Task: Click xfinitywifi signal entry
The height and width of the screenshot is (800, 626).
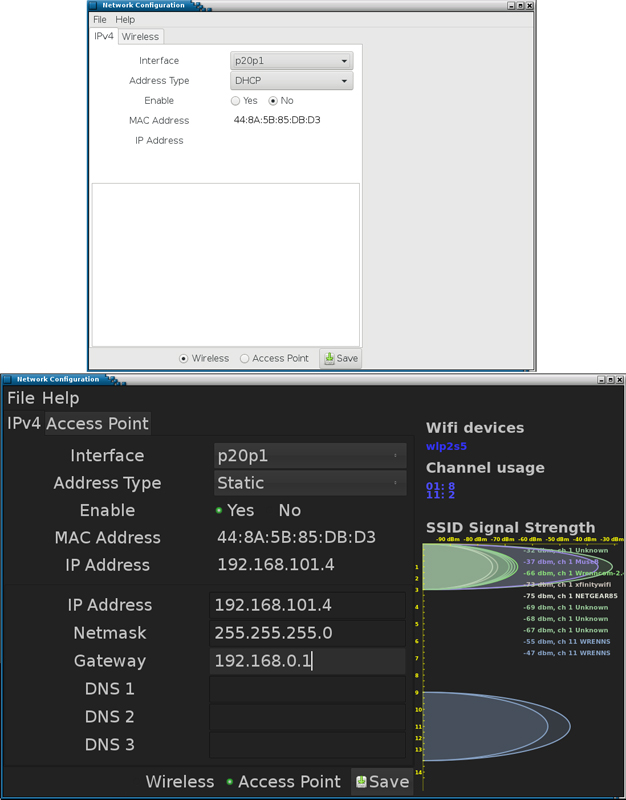Action: [567, 585]
